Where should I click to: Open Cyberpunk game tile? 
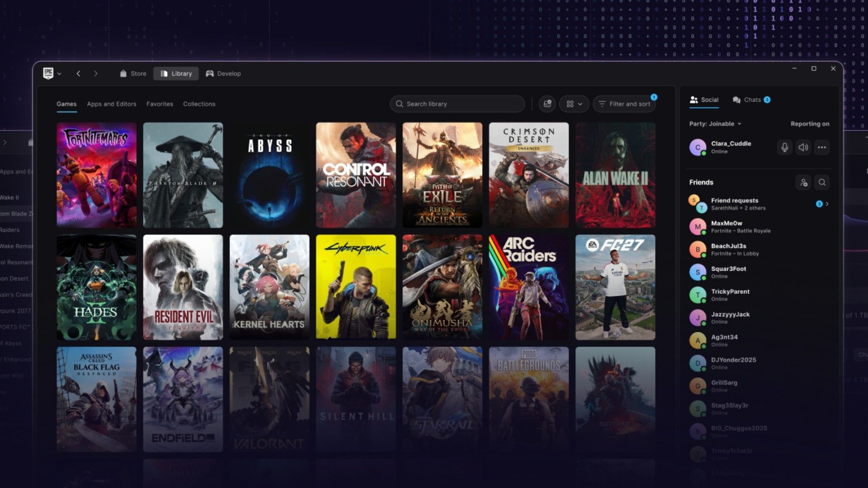[356, 287]
